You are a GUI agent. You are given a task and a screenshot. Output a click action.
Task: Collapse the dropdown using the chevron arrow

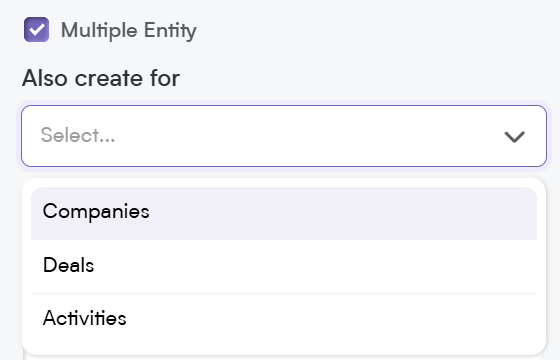[514, 136]
